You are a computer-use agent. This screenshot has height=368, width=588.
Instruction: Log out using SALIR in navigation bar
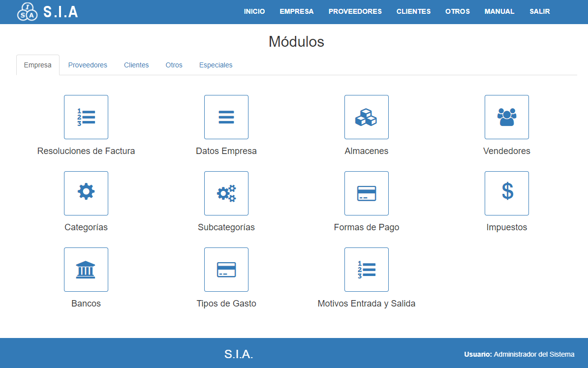coord(540,11)
